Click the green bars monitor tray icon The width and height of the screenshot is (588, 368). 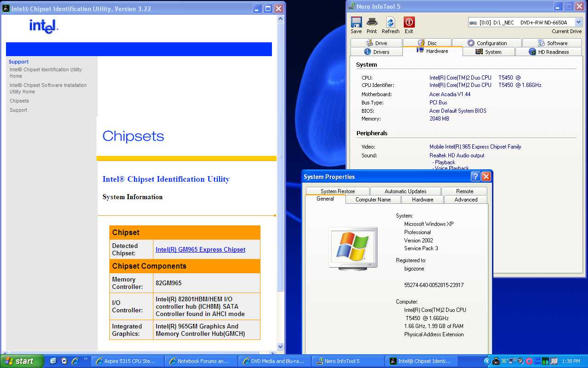point(546,361)
